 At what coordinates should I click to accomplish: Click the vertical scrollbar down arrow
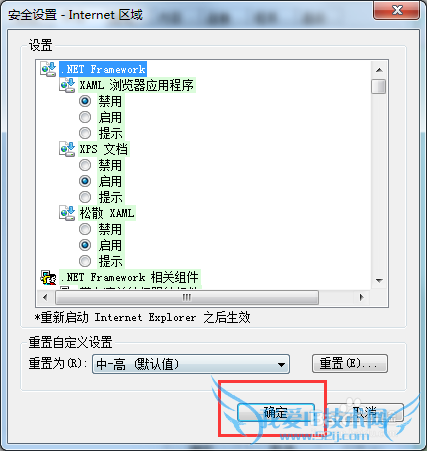[379, 281]
